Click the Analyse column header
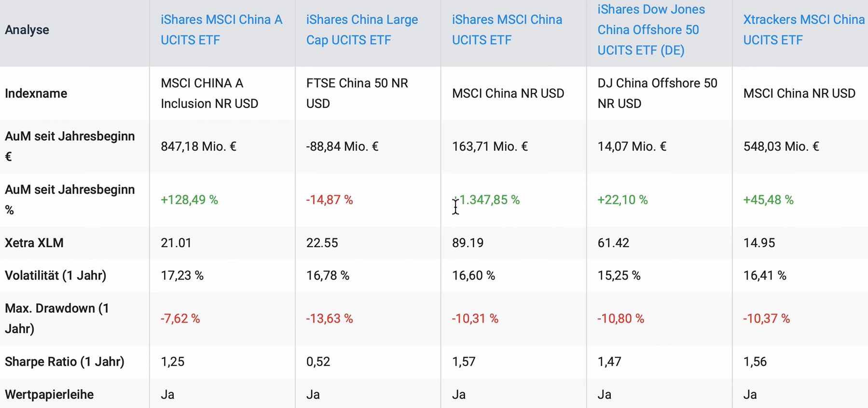The image size is (868, 408). coord(27,30)
